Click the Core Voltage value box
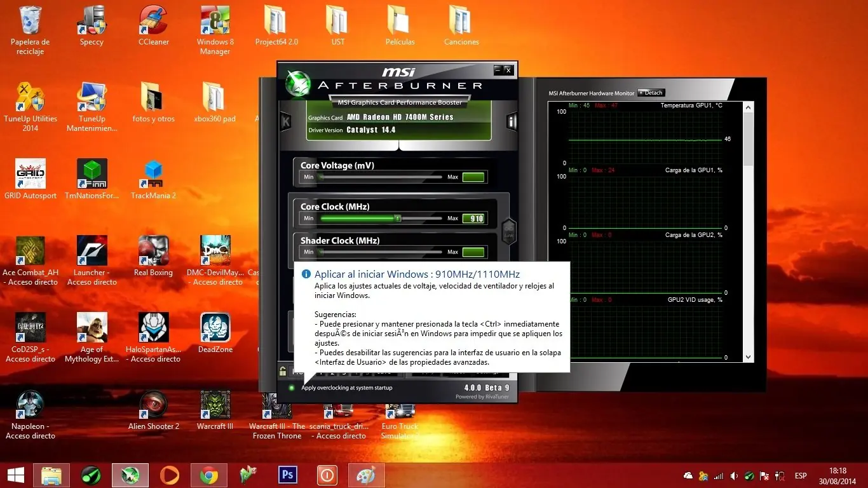This screenshot has width=868, height=488. (473, 177)
